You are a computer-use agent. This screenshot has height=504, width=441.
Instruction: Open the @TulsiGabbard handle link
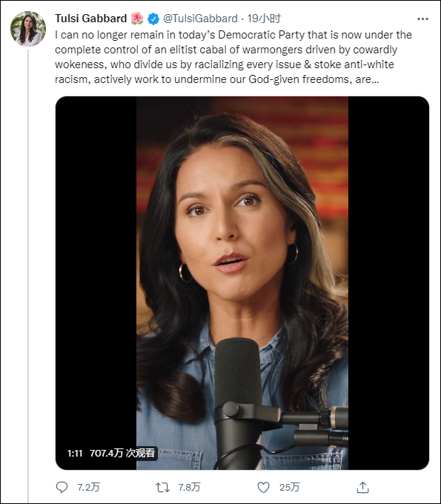tap(200, 19)
